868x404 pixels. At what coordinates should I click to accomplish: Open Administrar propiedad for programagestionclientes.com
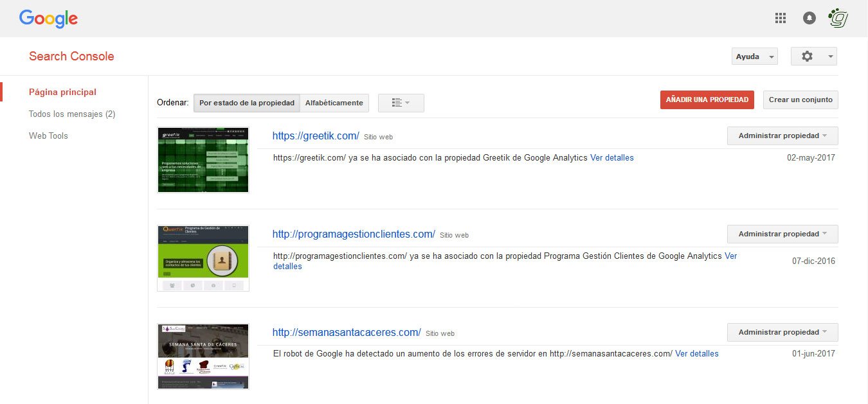pyautogui.click(x=782, y=234)
